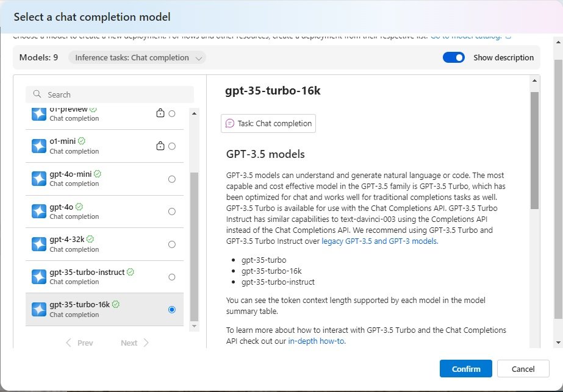Click the GPT-3.5 models heading
Image resolution: width=563 pixels, height=392 pixels.
click(x=265, y=154)
